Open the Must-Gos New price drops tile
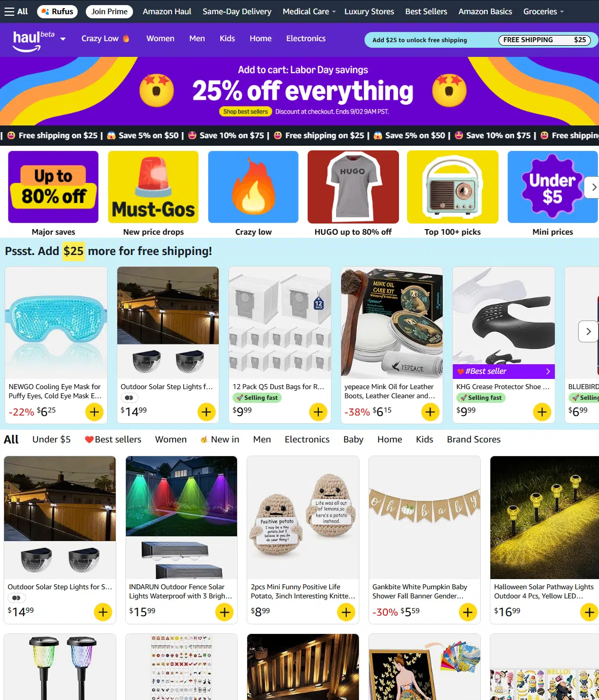This screenshot has height=700, width=599. [153, 194]
